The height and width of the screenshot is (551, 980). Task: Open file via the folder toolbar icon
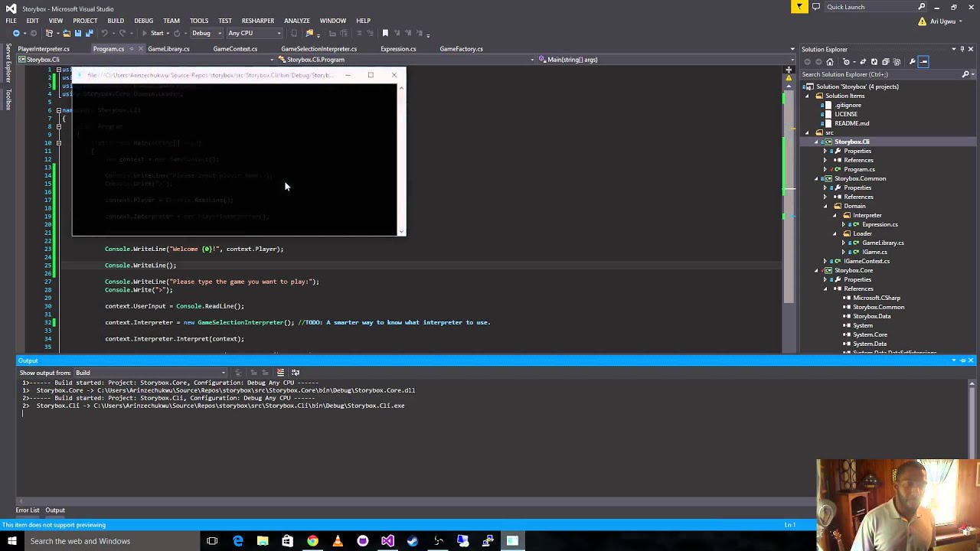(x=67, y=33)
